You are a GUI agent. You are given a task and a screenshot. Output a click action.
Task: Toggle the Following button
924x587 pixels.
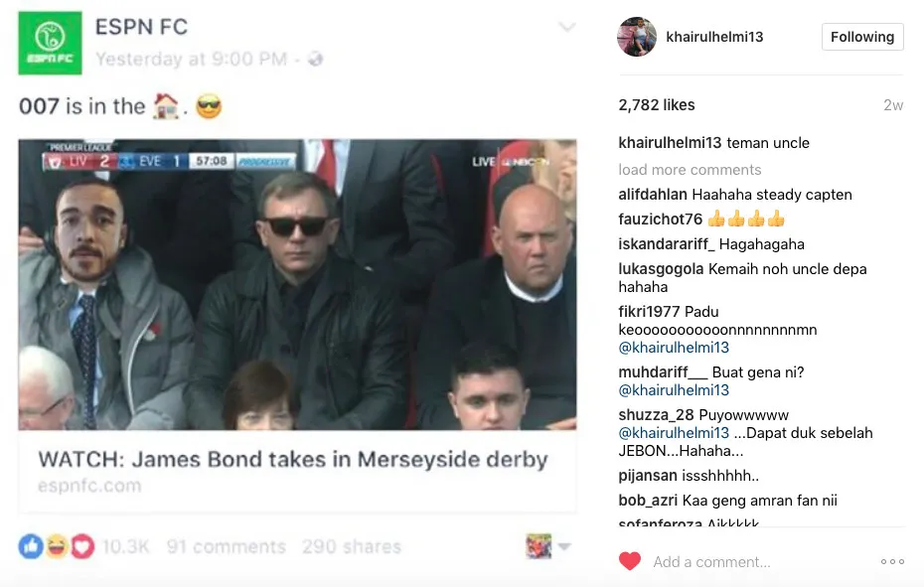coord(861,37)
